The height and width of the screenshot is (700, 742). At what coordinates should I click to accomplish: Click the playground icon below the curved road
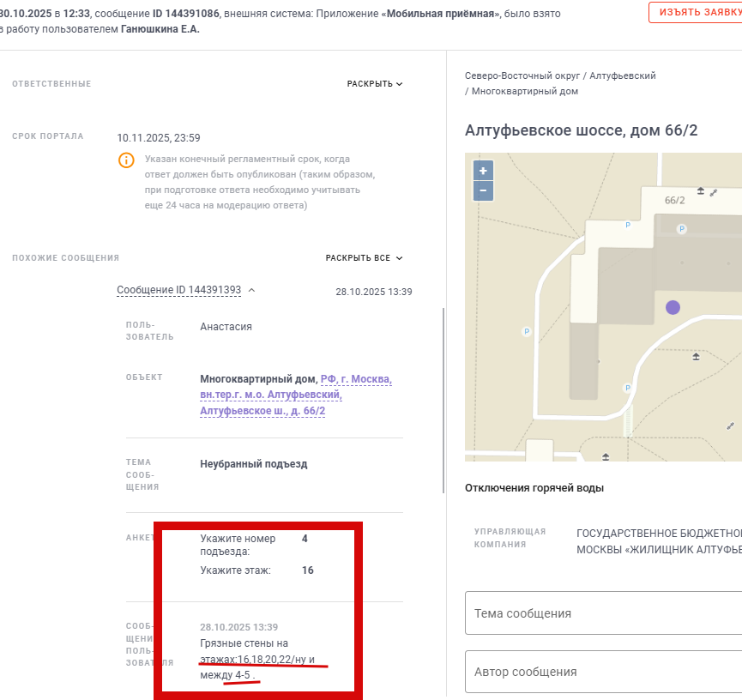[696, 356]
